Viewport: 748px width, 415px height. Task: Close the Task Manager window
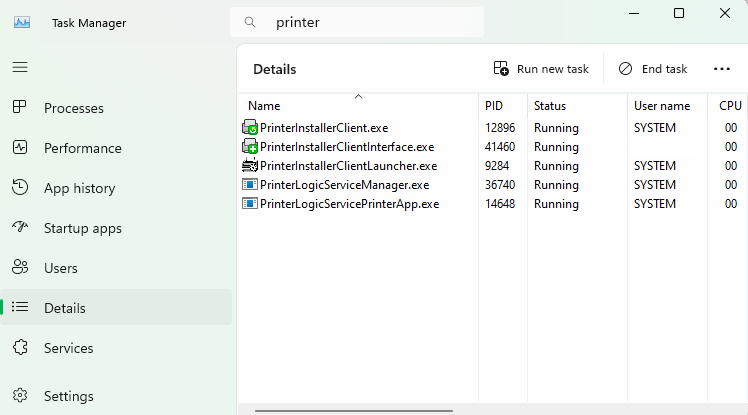pos(725,13)
